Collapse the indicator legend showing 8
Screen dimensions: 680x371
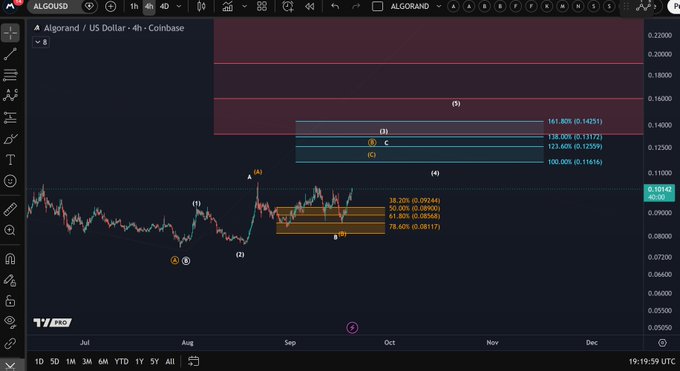click(x=41, y=42)
